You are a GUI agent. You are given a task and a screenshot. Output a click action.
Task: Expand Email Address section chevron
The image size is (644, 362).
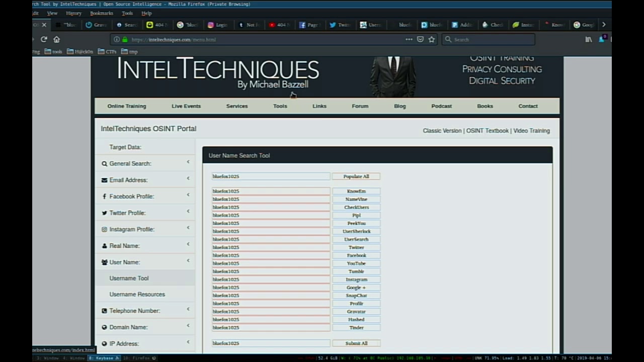point(188,178)
